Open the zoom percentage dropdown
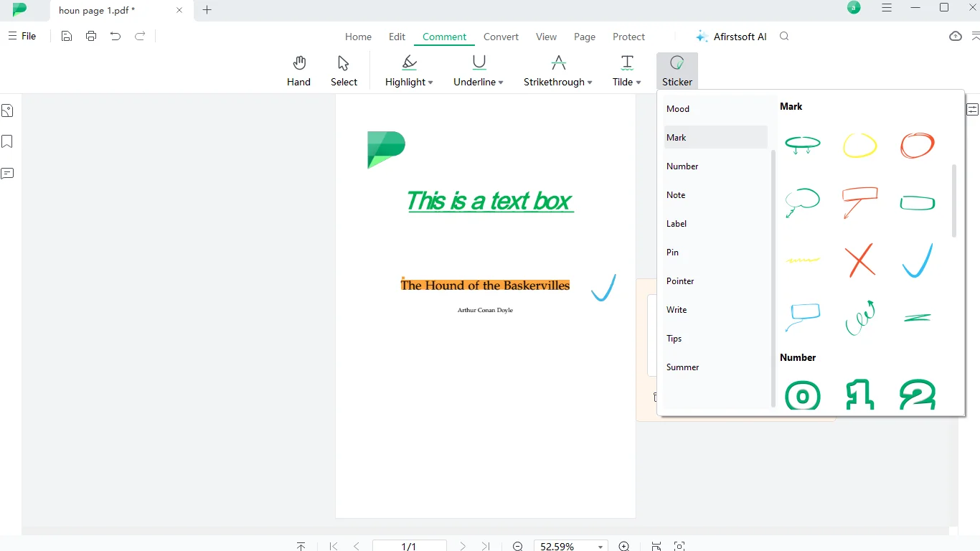 (x=600, y=547)
